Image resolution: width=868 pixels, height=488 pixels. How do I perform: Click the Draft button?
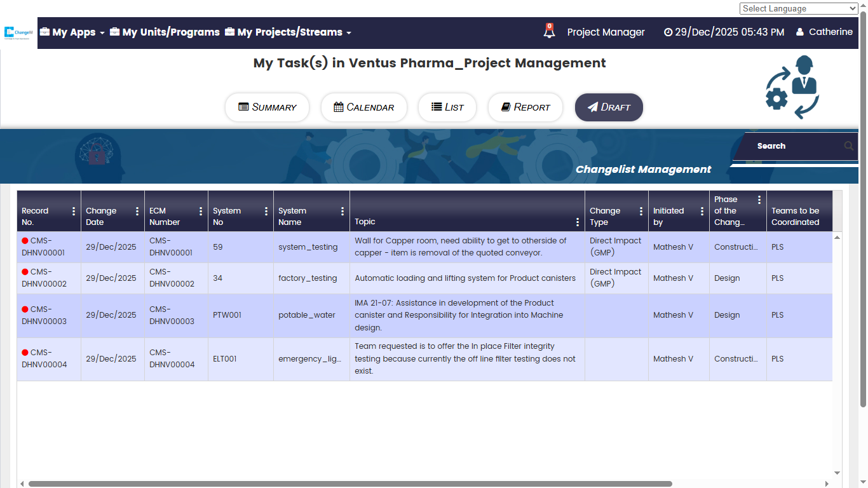[609, 107]
